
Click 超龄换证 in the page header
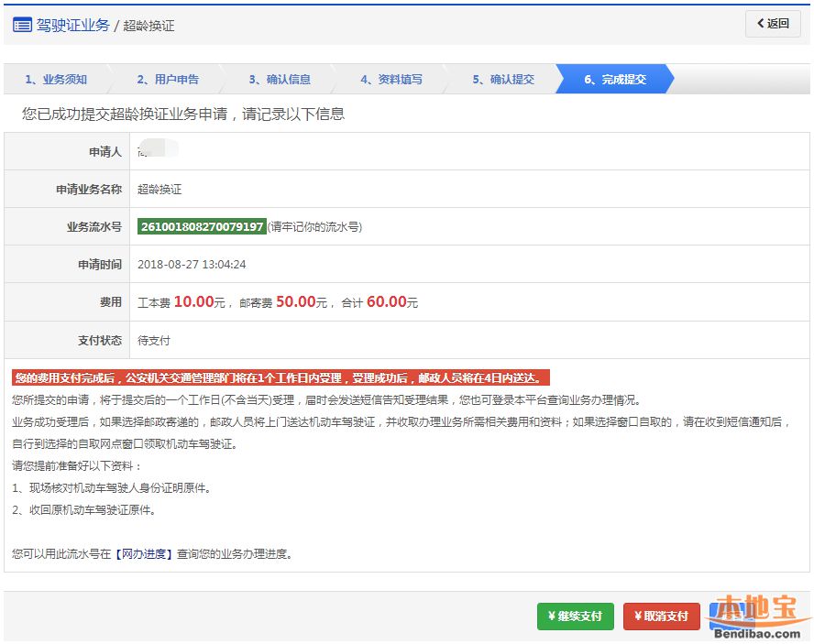click(148, 26)
